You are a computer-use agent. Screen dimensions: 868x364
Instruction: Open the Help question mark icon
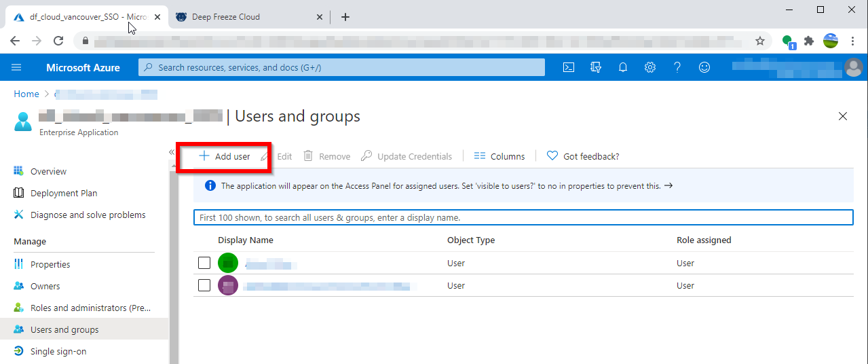point(677,67)
